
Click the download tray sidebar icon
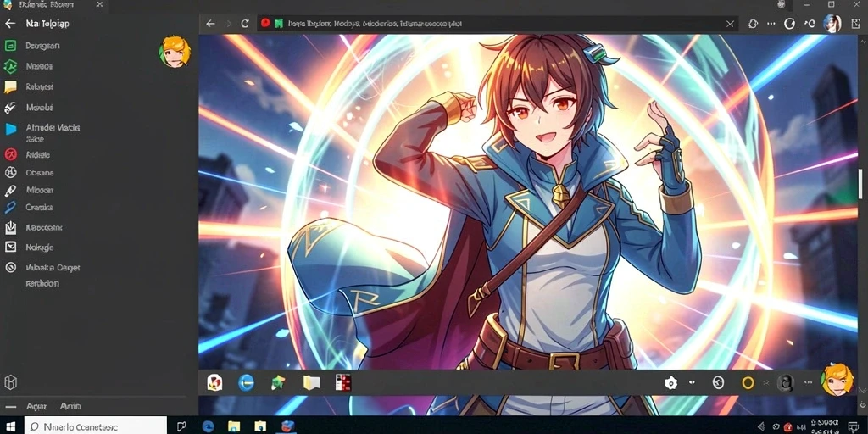click(x=10, y=227)
